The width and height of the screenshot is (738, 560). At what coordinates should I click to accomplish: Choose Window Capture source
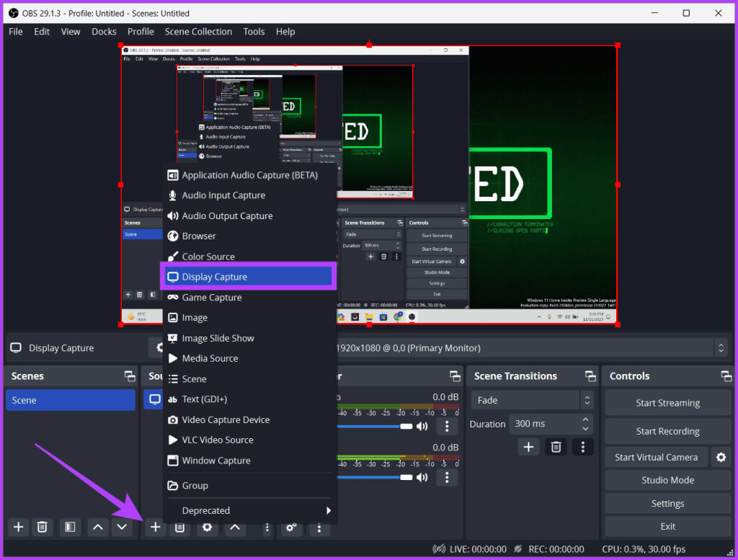(x=249, y=461)
